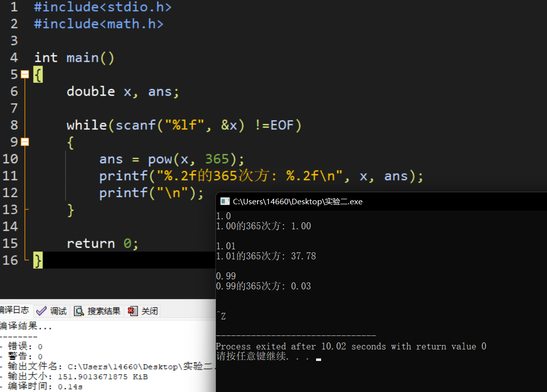The width and height of the screenshot is (547, 392).
Task: Click the 编译结果... line in the log
Action: 26,326
